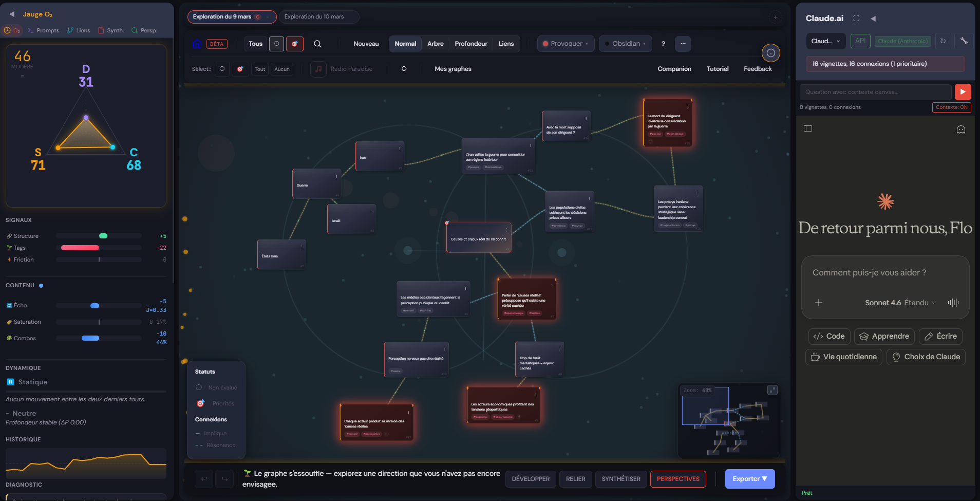The height and width of the screenshot is (501, 980).
Task: Click the refresh icon in Claude panel
Action: (x=943, y=41)
